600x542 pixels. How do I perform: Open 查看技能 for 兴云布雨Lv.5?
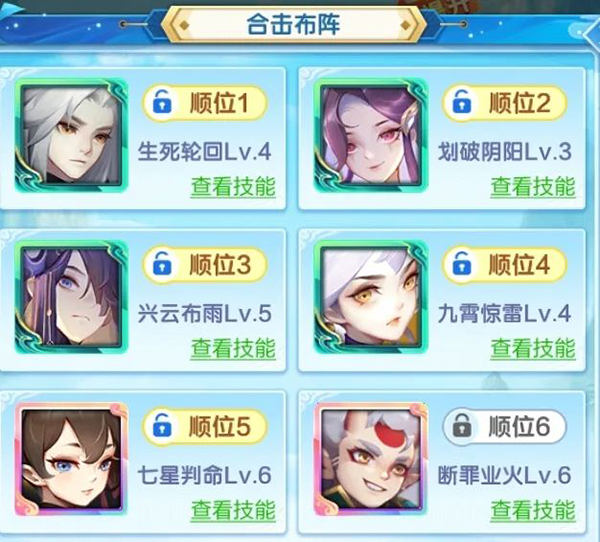click(x=233, y=349)
